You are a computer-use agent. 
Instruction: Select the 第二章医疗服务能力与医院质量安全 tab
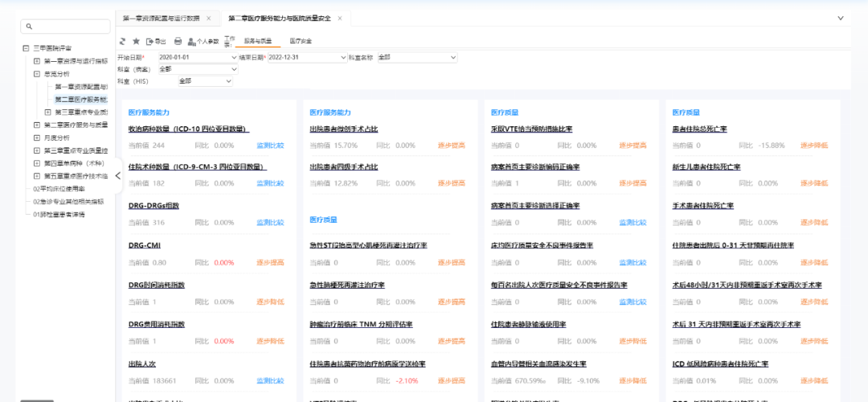(280, 18)
